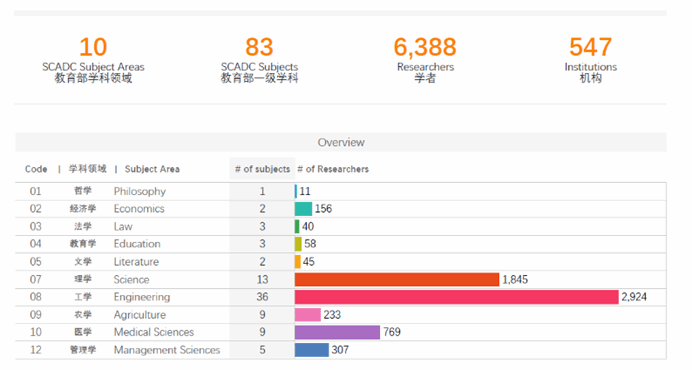
Task: Click the purple Medical Sciences bar
Action: coord(337,332)
